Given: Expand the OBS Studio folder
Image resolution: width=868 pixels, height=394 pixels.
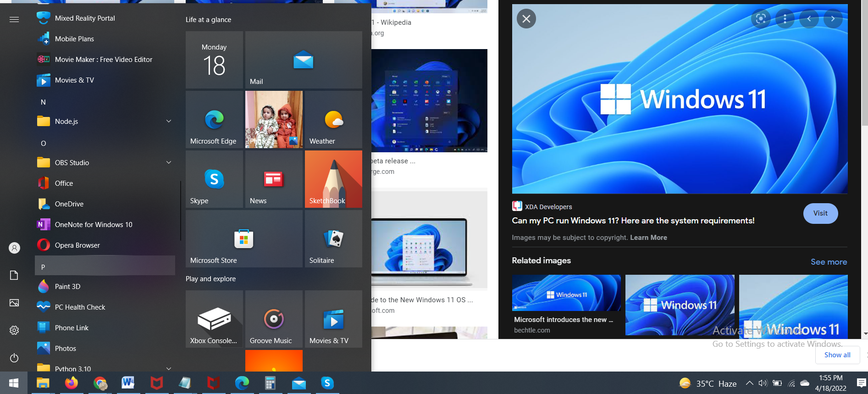Looking at the screenshot, I should pyautogui.click(x=105, y=163).
